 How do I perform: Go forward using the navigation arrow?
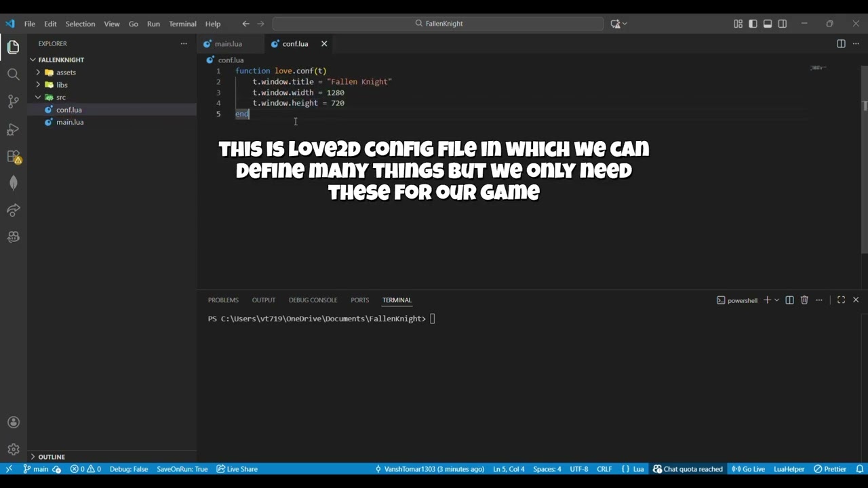click(260, 24)
